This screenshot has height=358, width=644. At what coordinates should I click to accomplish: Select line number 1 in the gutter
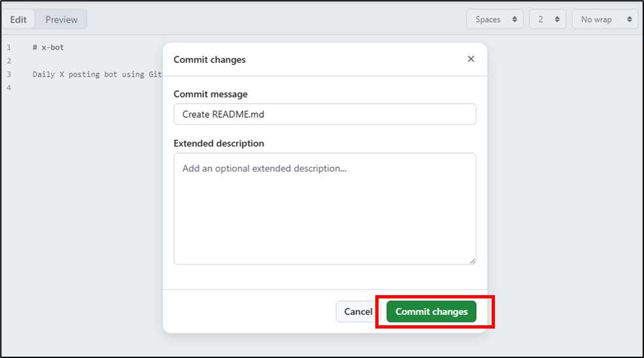pyautogui.click(x=9, y=48)
